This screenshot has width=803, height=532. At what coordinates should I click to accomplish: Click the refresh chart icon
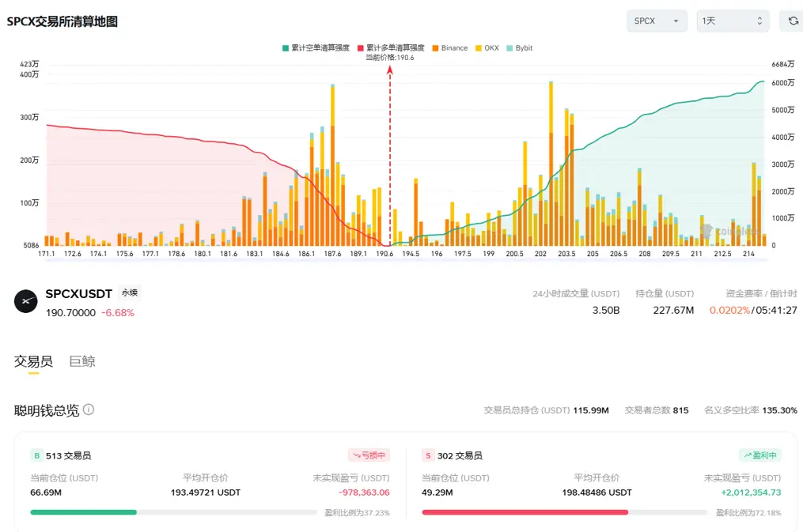(x=793, y=21)
